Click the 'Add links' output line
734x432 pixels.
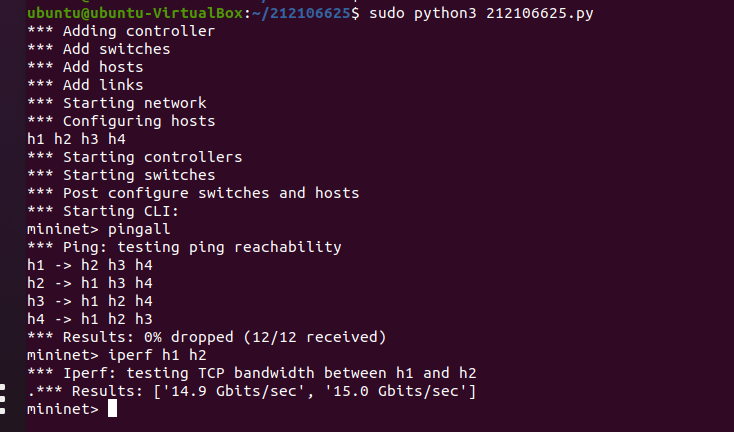click(103, 85)
